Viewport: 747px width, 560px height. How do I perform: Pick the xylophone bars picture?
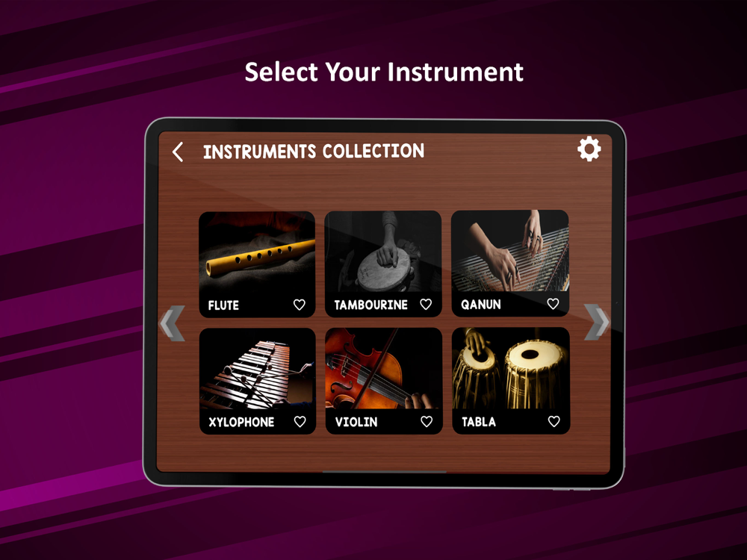point(257,369)
